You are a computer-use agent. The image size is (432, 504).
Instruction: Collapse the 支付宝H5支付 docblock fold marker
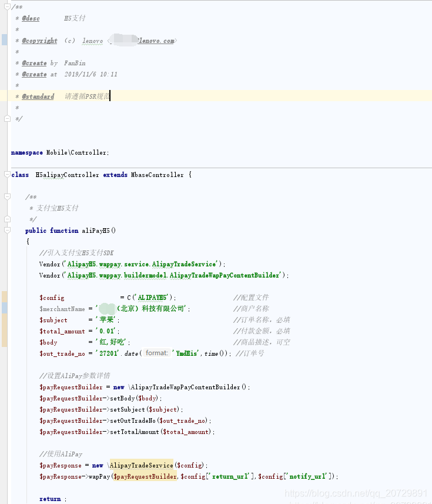pos(7,196)
